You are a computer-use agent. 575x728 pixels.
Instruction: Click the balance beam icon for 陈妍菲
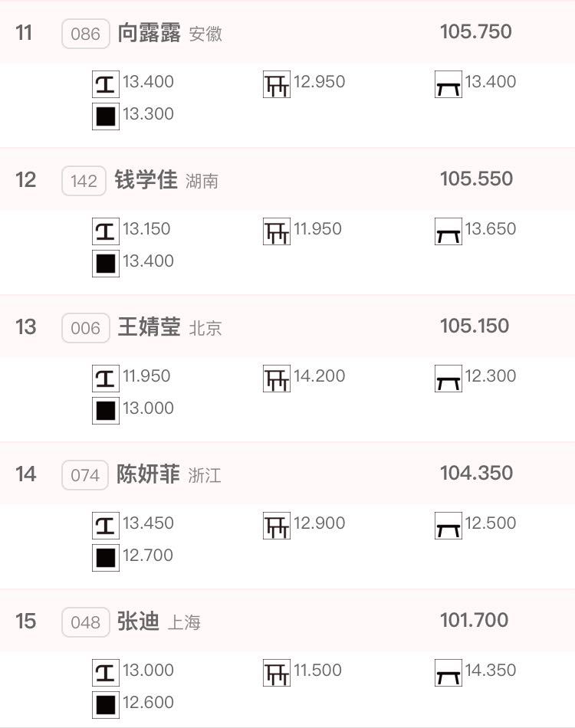tap(449, 526)
